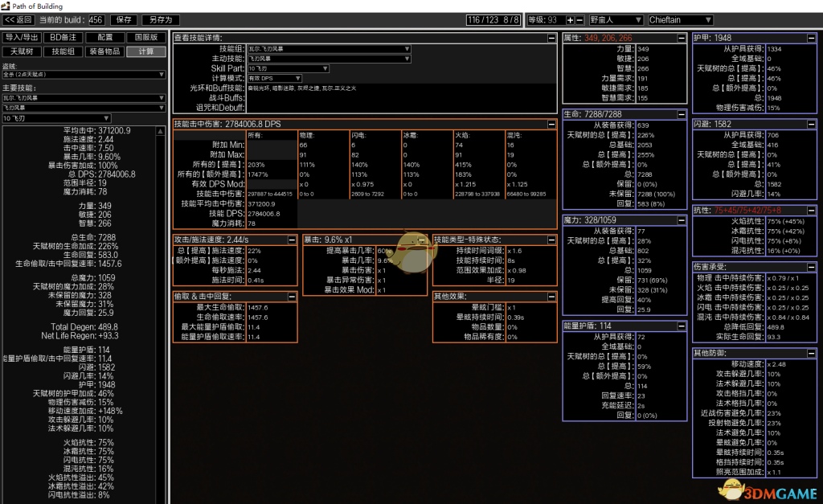The image size is (823, 504).
Task: Collapse the 其他效果 section
Action: pos(551,297)
